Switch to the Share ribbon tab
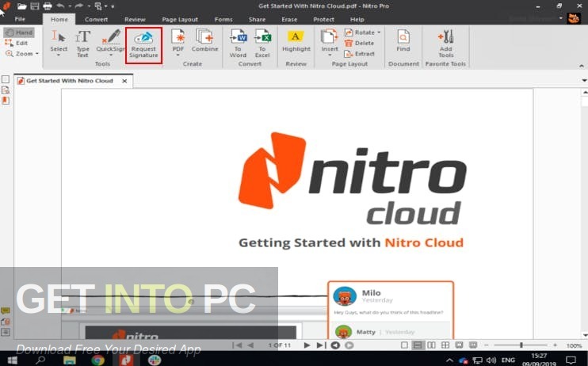 (257, 20)
